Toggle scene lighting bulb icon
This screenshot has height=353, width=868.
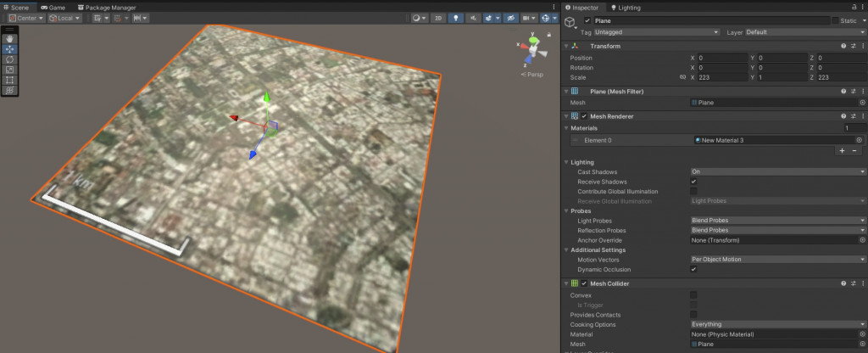click(x=455, y=19)
